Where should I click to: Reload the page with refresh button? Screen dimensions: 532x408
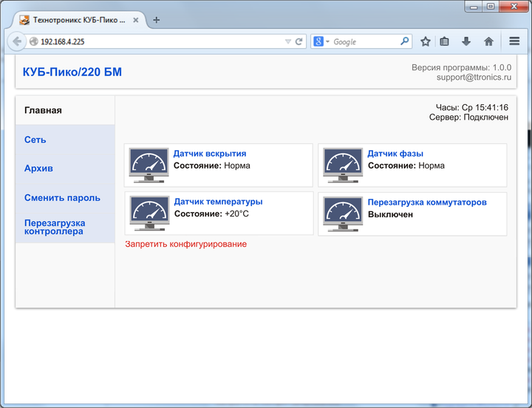click(299, 42)
